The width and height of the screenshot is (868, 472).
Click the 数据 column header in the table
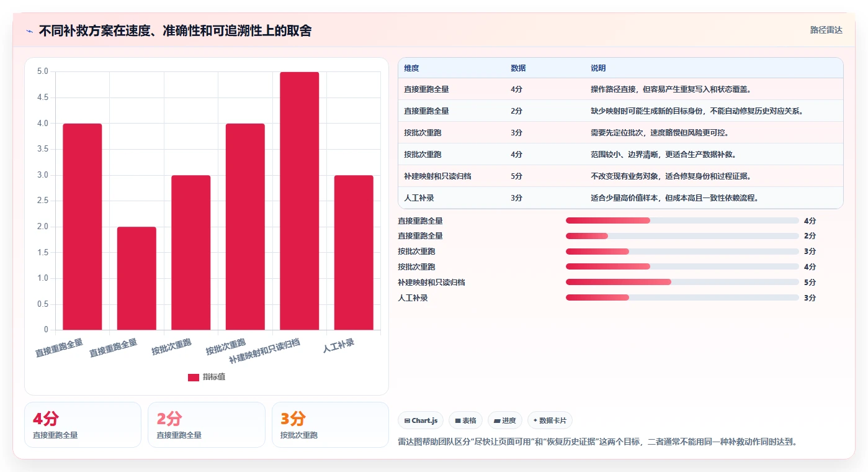[x=518, y=68]
